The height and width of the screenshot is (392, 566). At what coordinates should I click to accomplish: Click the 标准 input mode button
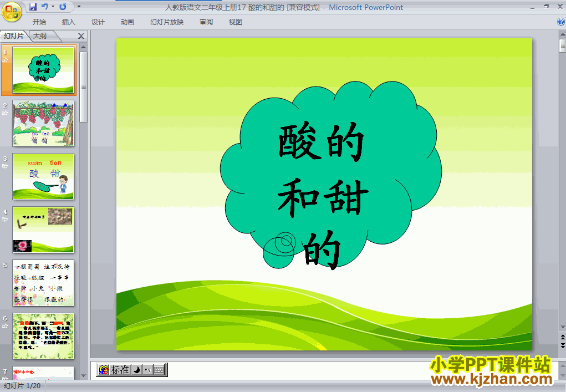[120, 370]
